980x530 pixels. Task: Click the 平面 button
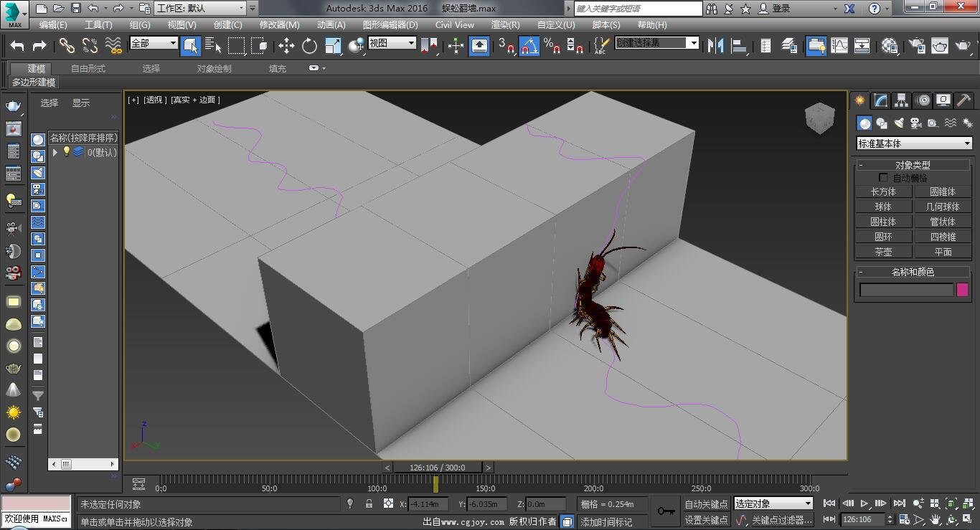(943, 252)
